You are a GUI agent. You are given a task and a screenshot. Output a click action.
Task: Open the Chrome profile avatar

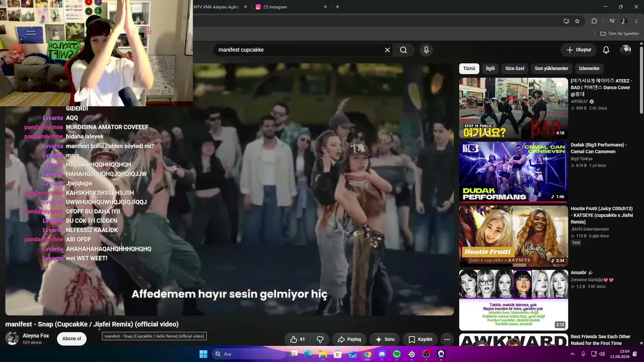coord(624,21)
